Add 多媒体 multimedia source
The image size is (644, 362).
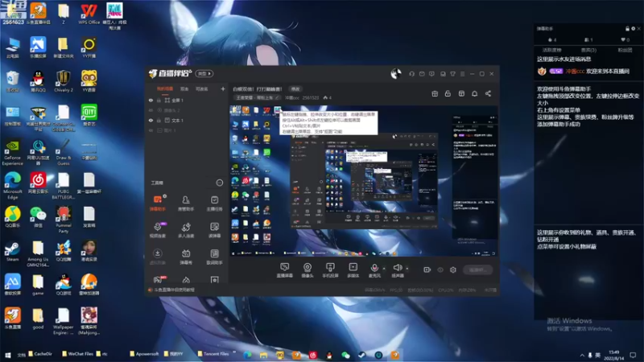pyautogui.click(x=353, y=270)
